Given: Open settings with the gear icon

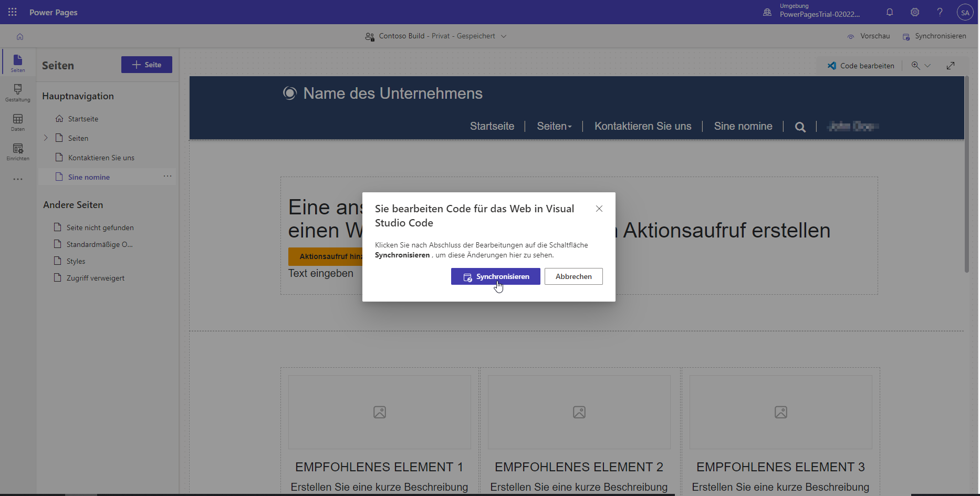Looking at the screenshot, I should (915, 12).
